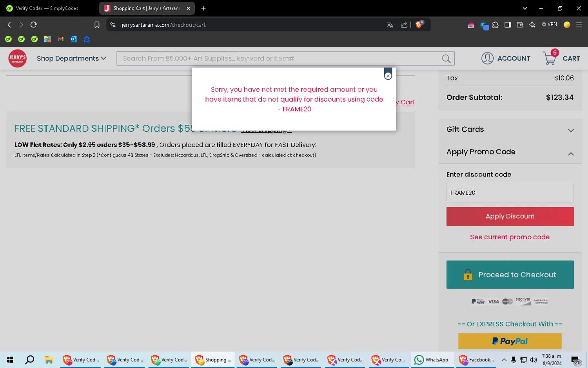The width and height of the screenshot is (588, 368).
Task: Close the promo code error popup
Action: point(388,76)
